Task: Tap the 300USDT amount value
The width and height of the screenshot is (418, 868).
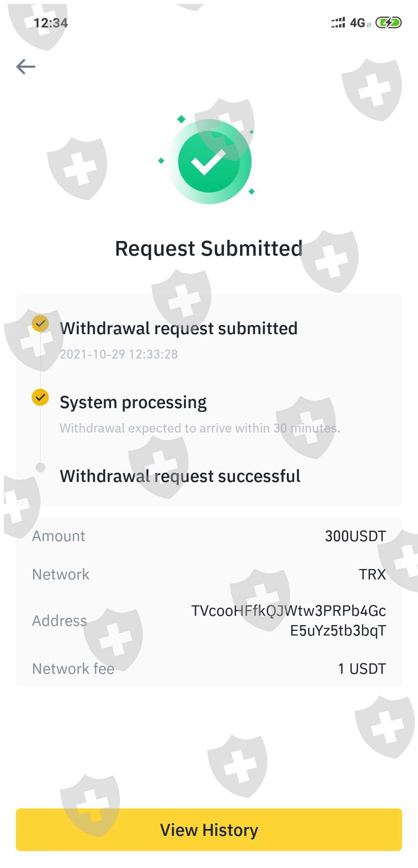Action: coord(355,536)
